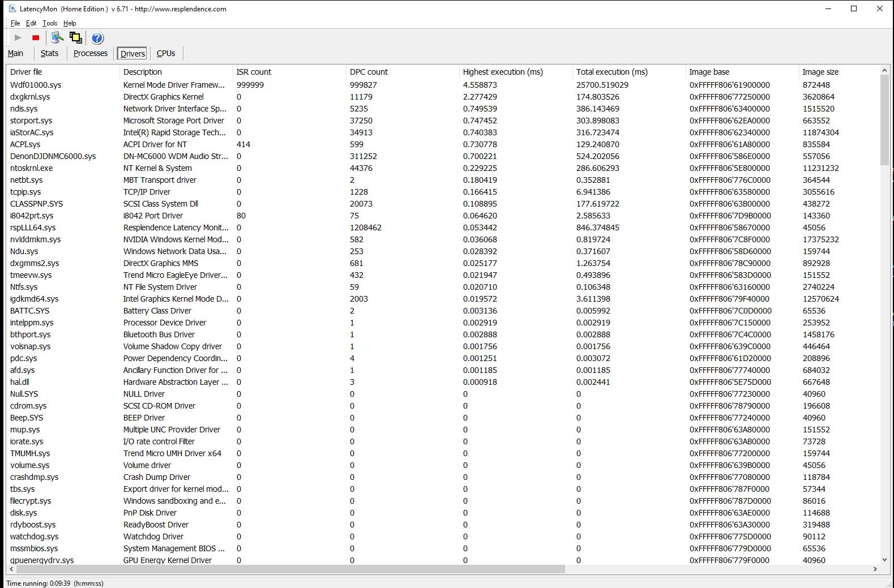
Task: Click the horizontal scrollbar right arrow
Action: coord(875,569)
